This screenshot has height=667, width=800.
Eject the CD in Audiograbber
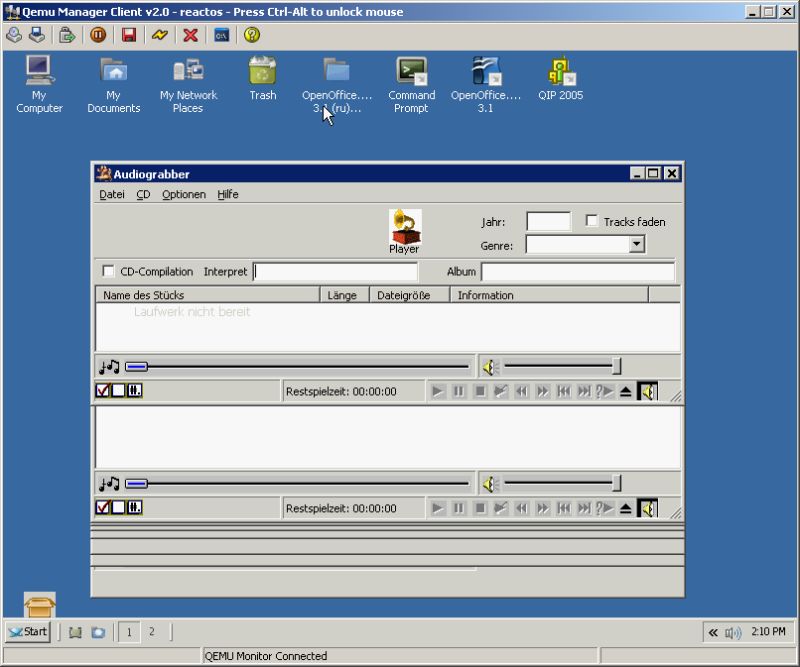628,391
